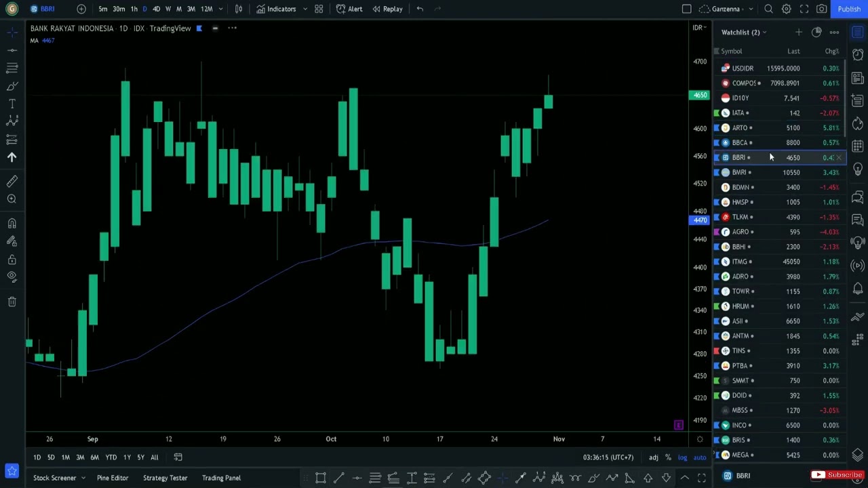Add a symbol to the watchlist
Image resolution: width=868 pixels, height=488 pixels.
tap(799, 32)
